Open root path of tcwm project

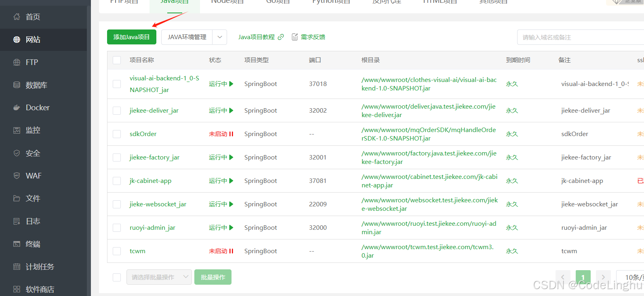coord(427,251)
